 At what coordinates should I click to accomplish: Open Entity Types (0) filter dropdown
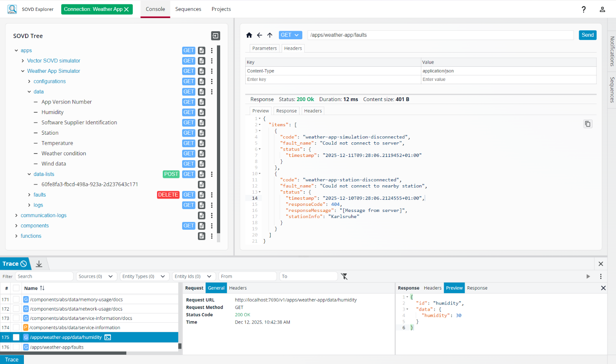point(144,276)
